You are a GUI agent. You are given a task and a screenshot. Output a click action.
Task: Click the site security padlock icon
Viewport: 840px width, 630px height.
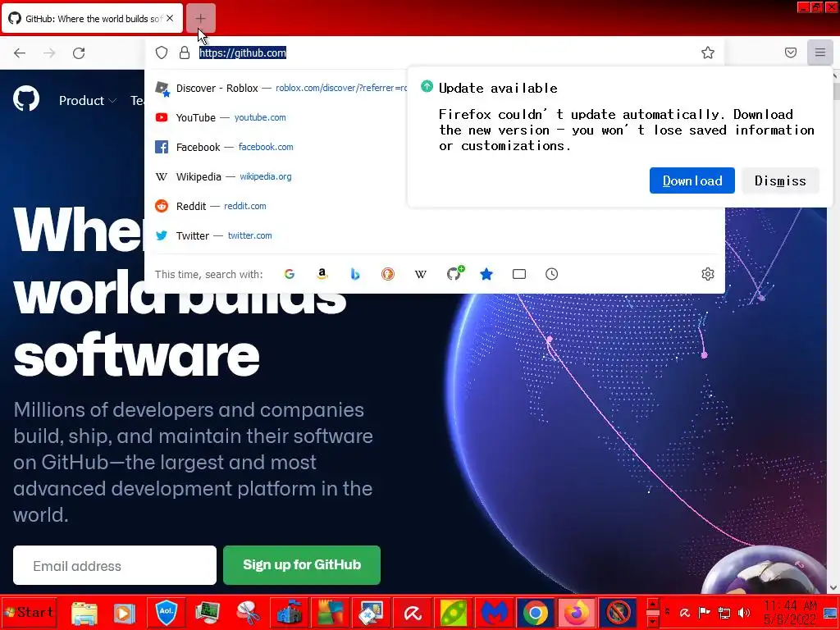coord(185,52)
